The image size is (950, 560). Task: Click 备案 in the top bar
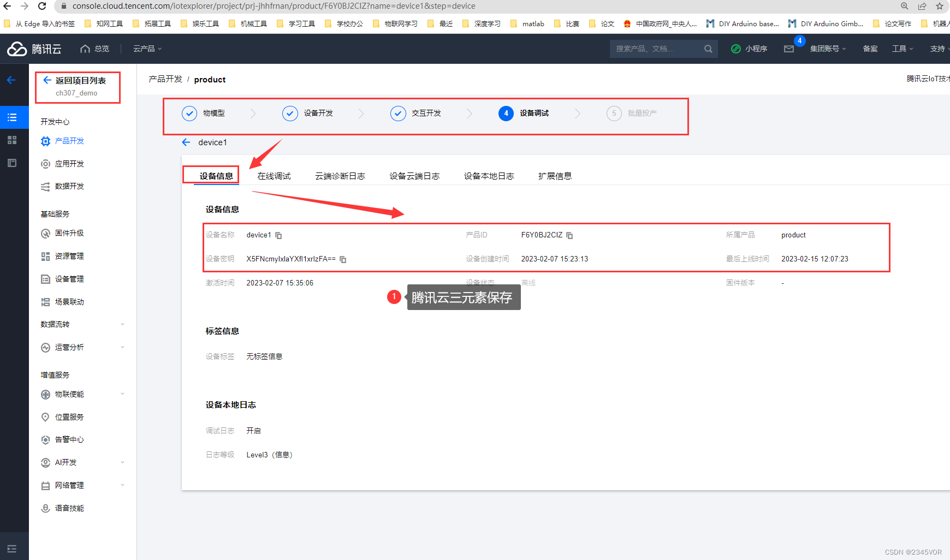pos(870,49)
